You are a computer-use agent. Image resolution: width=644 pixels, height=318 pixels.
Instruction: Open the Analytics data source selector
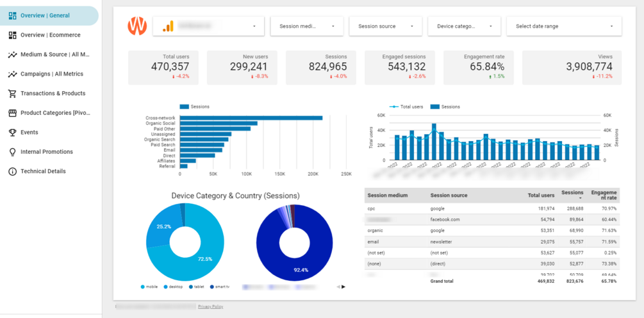click(208, 26)
